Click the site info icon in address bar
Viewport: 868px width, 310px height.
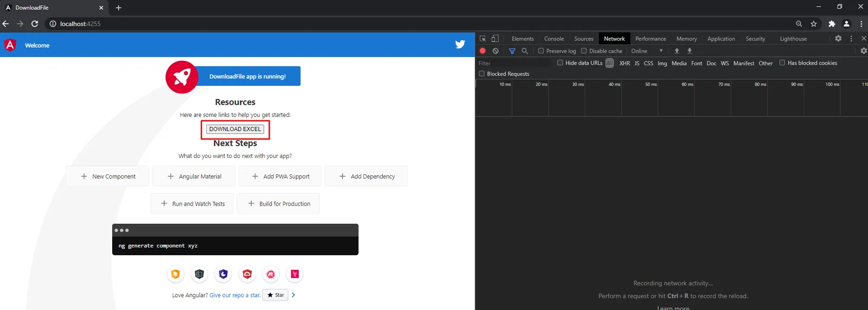coord(53,24)
